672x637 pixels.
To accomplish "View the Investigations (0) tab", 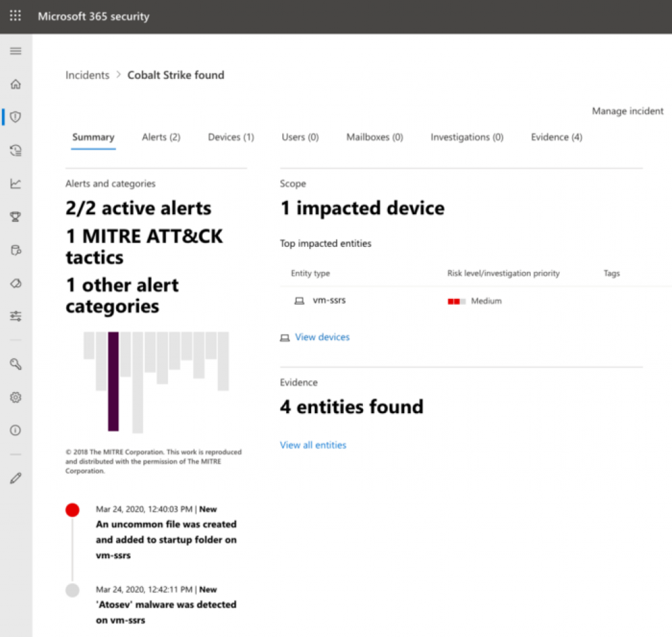I will pyautogui.click(x=467, y=137).
